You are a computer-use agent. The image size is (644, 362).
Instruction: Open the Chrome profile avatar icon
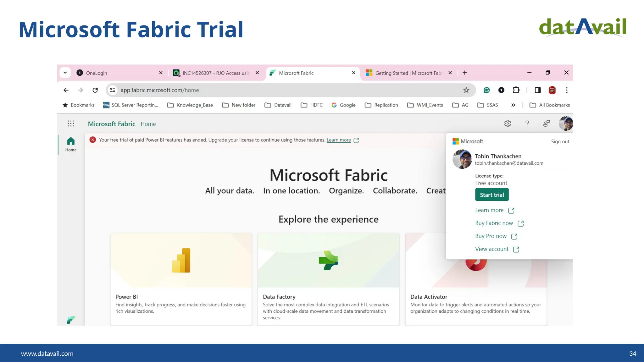[x=552, y=90]
